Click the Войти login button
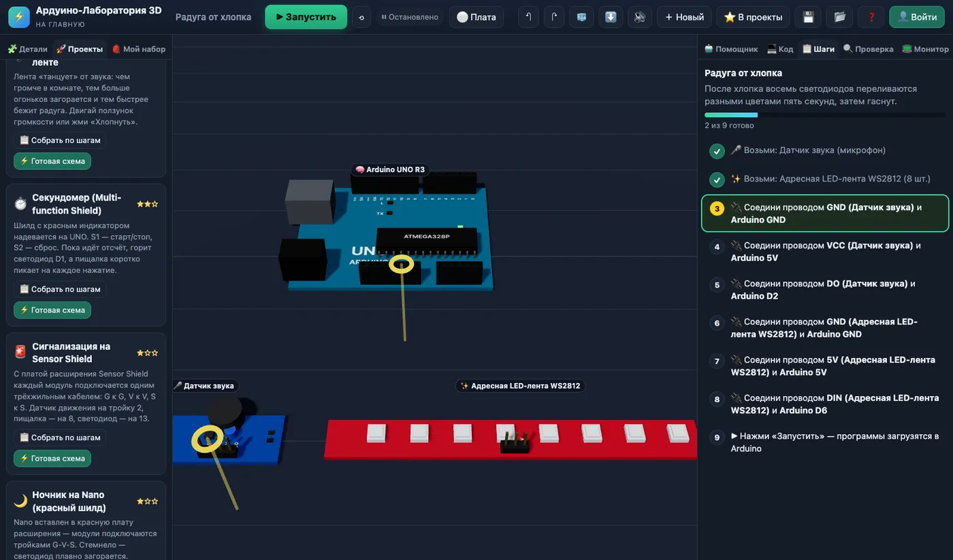Viewport: 953px width, 560px height. click(917, 17)
